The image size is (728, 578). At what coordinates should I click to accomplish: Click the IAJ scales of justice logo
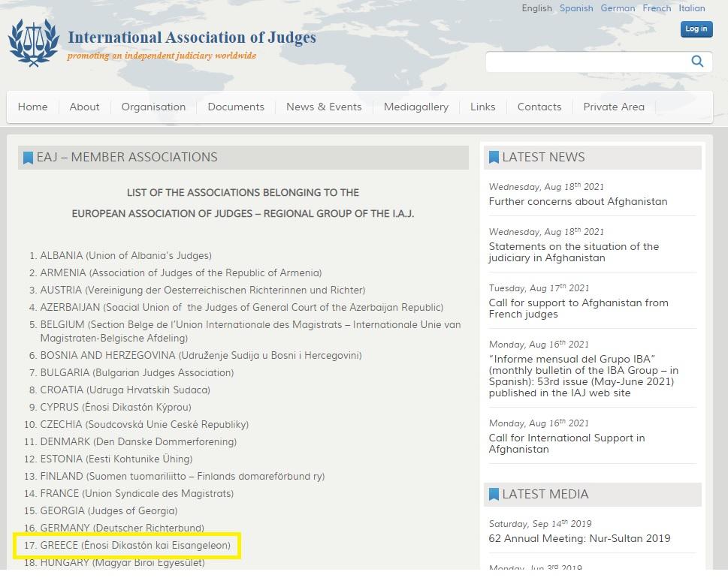(33, 43)
